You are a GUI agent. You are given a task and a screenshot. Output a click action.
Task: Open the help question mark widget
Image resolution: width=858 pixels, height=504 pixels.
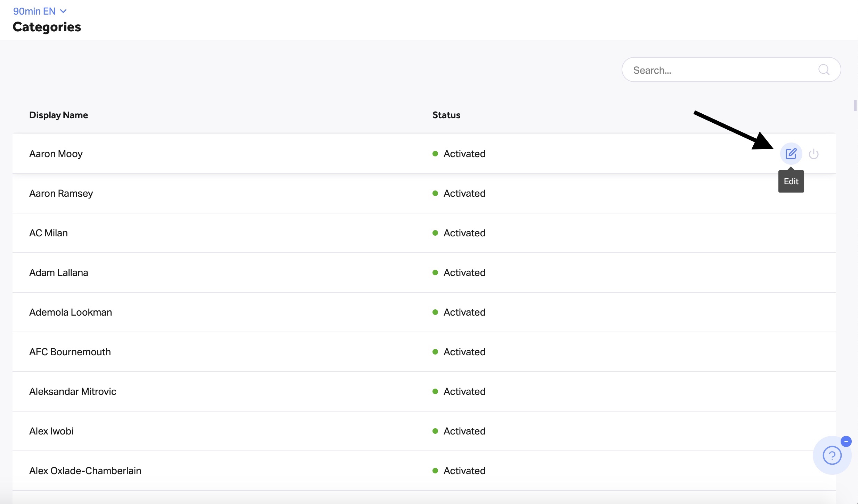pyautogui.click(x=832, y=455)
